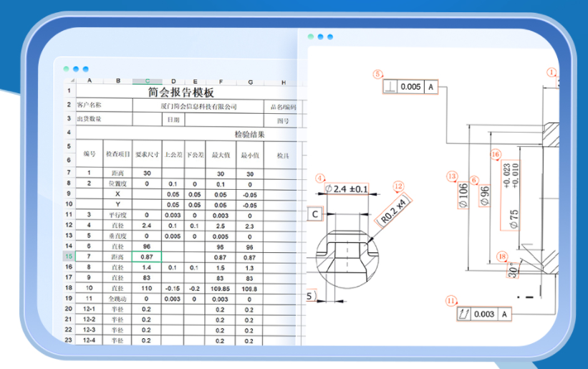This screenshot has width=588, height=369.
Task: Click the 日期 cell
Action: (x=173, y=120)
